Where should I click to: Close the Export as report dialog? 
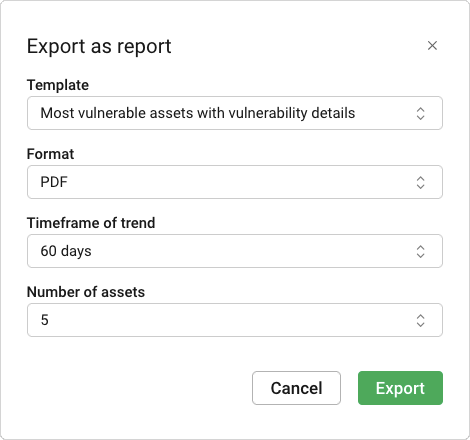(432, 46)
